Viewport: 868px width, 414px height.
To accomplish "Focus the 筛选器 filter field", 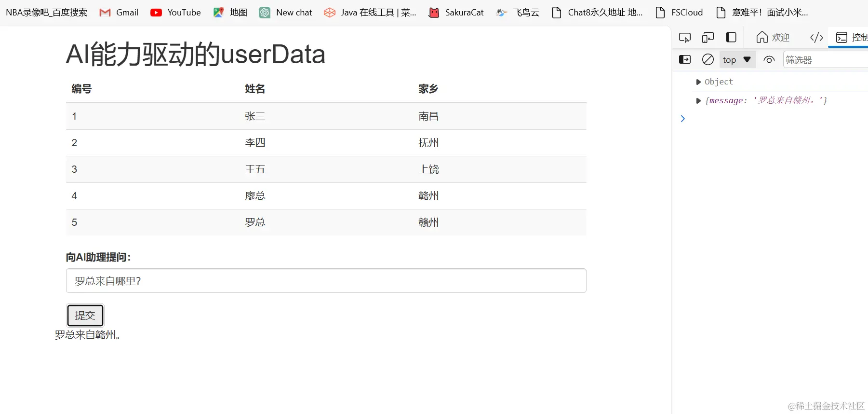I will click(826, 60).
